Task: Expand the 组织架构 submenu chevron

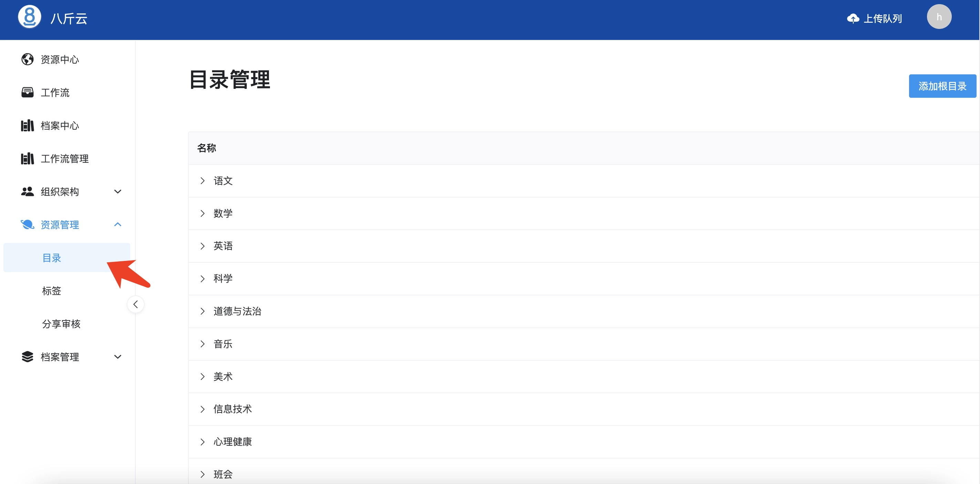Action: [x=118, y=192]
